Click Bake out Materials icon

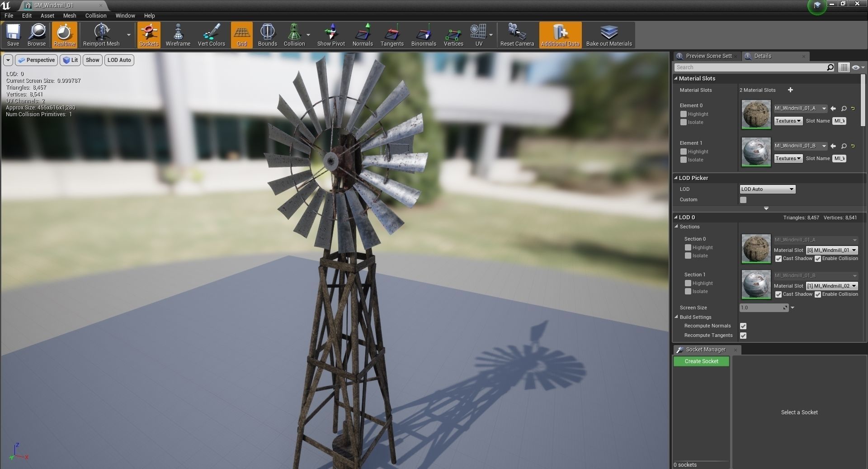coord(609,35)
